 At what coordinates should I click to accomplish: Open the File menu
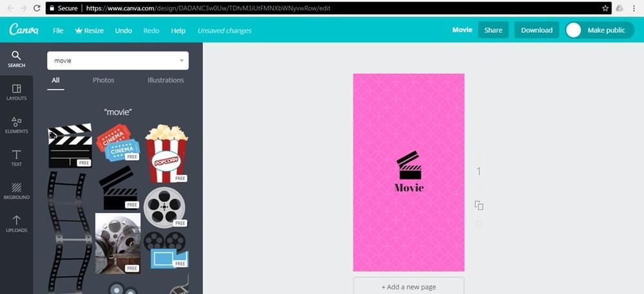click(x=58, y=31)
